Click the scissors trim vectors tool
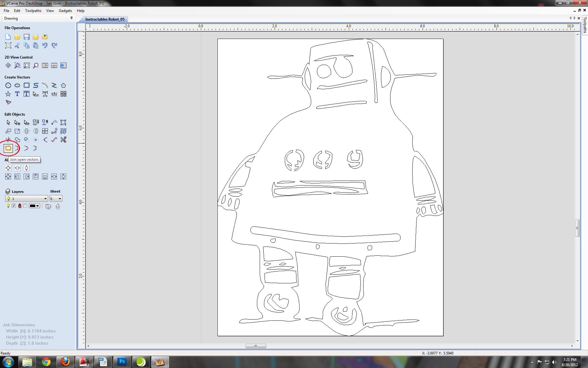The image size is (588, 368). (x=63, y=140)
